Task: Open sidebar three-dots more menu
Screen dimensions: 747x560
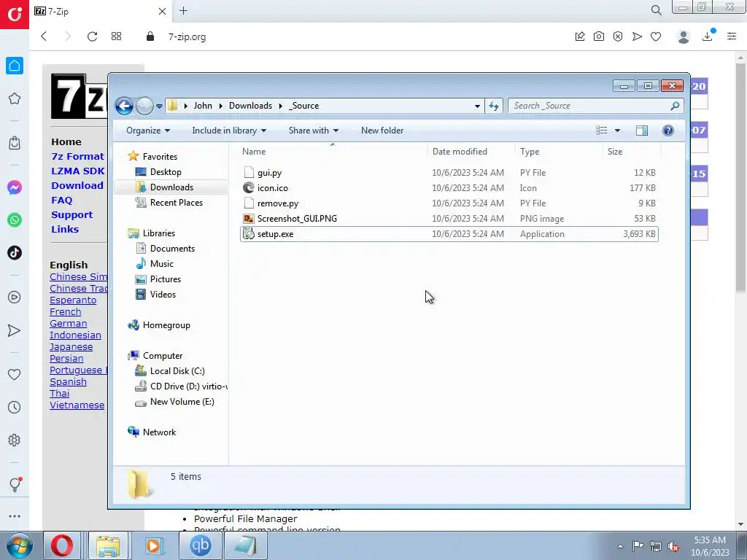Action: (15, 516)
